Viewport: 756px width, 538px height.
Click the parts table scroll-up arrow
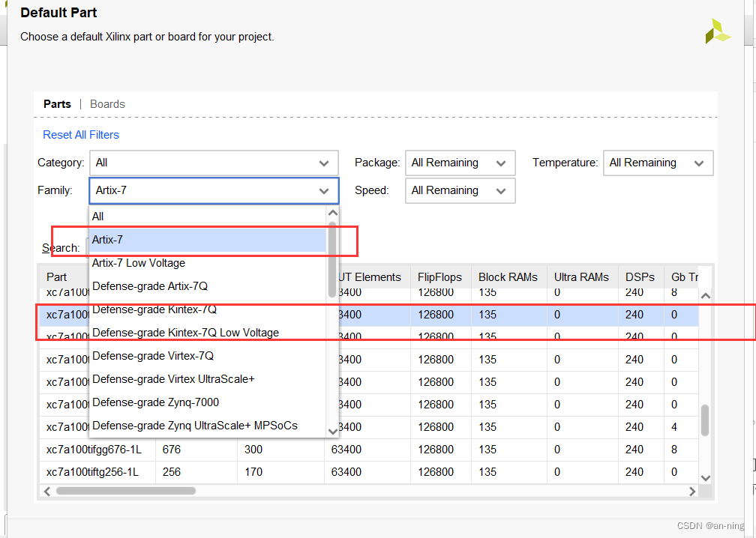click(705, 295)
